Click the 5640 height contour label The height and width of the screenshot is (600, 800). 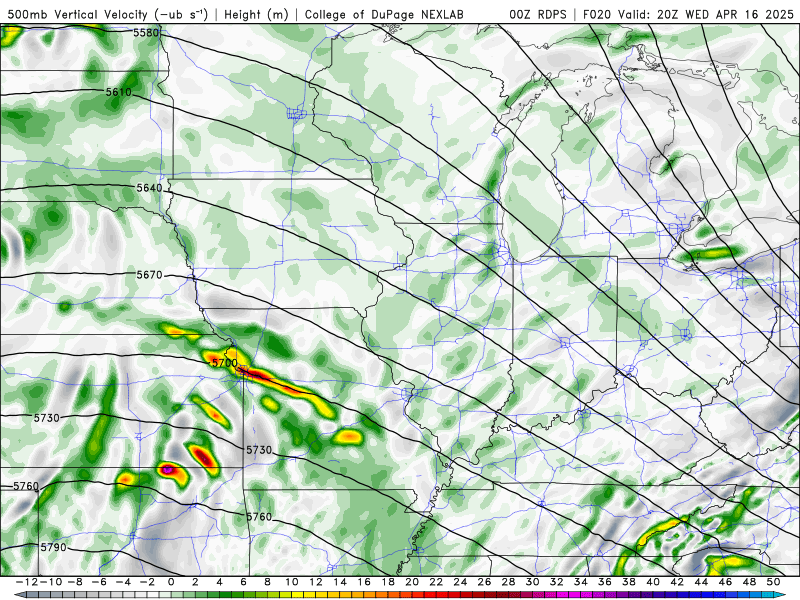(x=149, y=188)
